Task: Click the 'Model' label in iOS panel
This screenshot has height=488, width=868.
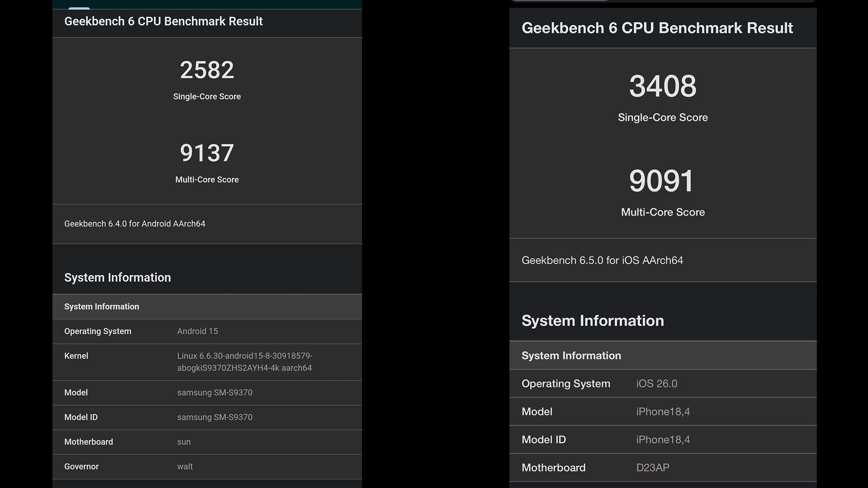Action: pyautogui.click(x=537, y=412)
